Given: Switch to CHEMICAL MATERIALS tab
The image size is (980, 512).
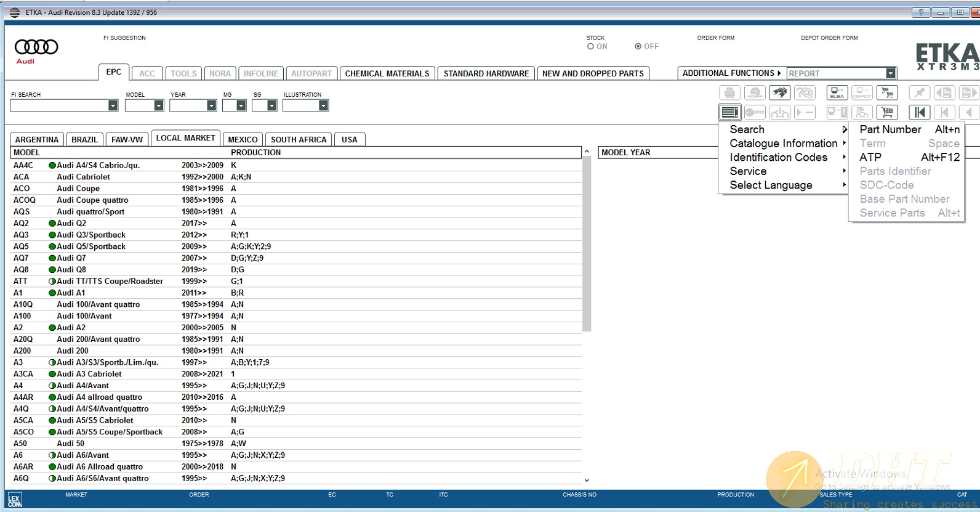Looking at the screenshot, I should pyautogui.click(x=387, y=73).
